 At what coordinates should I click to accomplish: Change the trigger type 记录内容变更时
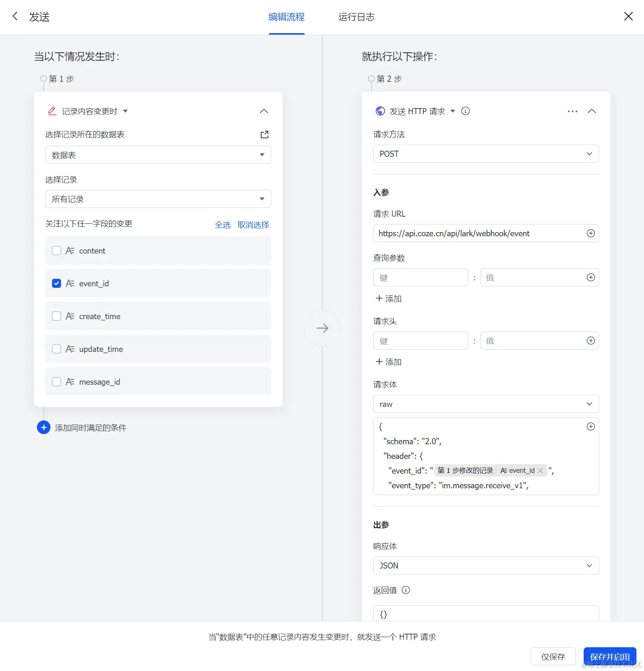[94, 111]
